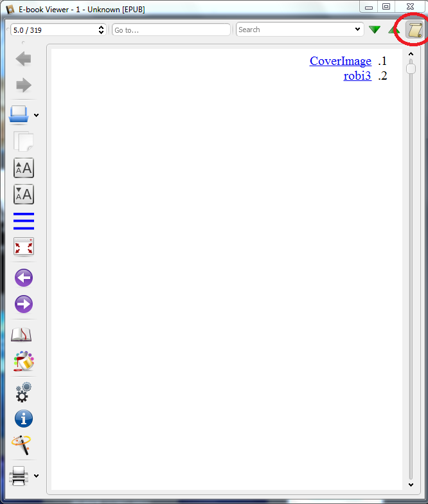Show book metadata info icon

[x=23, y=419]
